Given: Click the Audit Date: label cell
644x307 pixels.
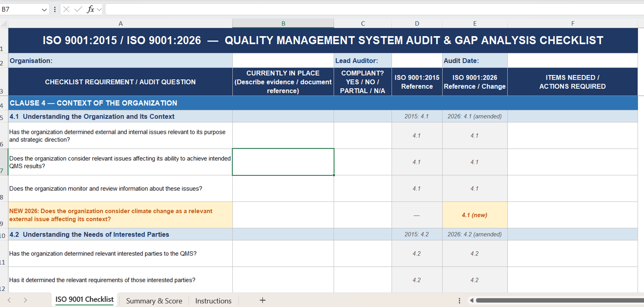Looking at the screenshot, I should click(475, 60).
